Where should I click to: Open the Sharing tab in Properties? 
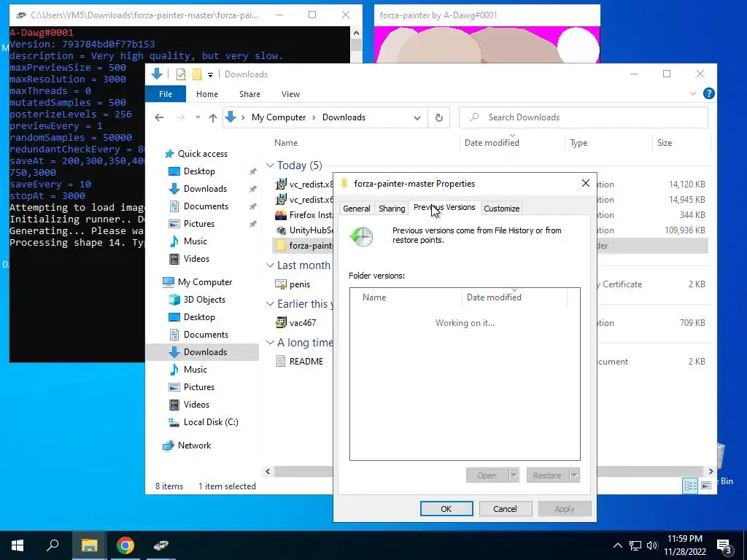tap(392, 209)
